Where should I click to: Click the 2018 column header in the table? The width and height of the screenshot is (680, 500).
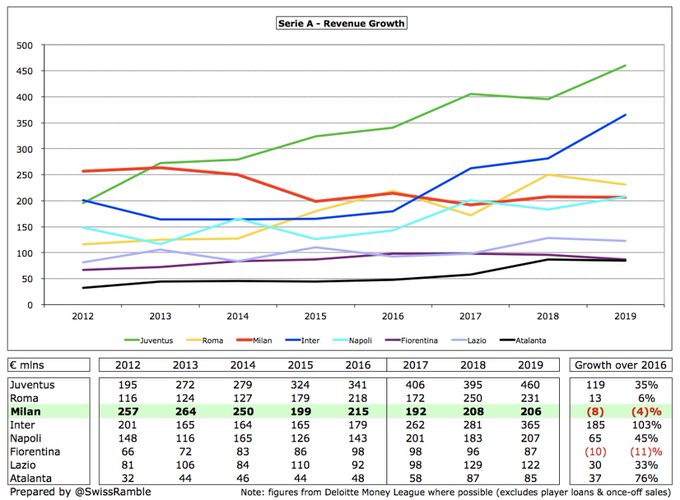pos(473,365)
